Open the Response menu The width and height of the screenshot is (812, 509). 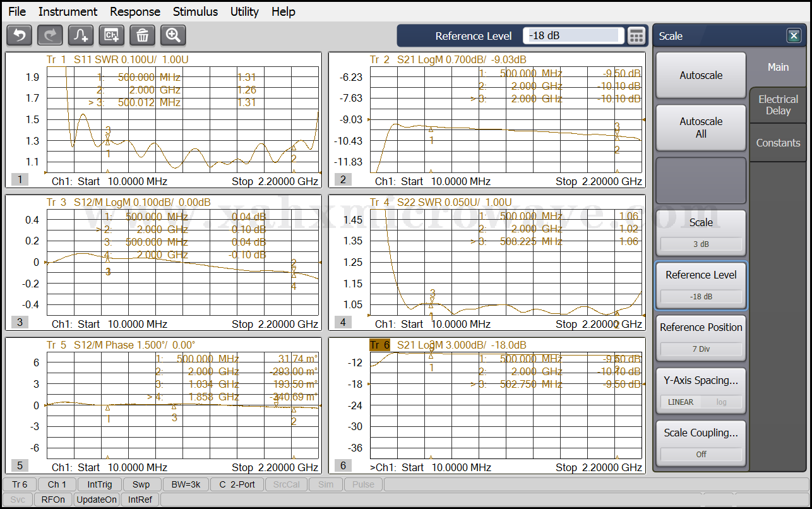134,11
